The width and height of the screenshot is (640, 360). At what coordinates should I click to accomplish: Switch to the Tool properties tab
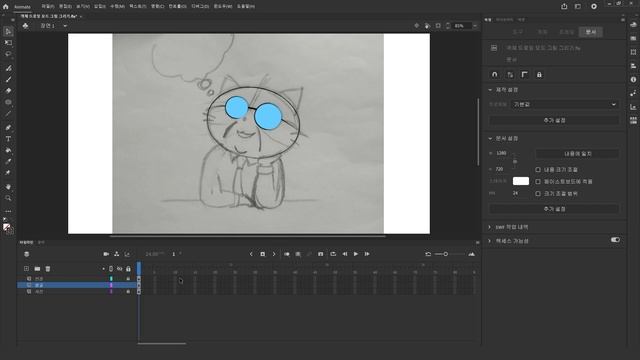point(518,32)
